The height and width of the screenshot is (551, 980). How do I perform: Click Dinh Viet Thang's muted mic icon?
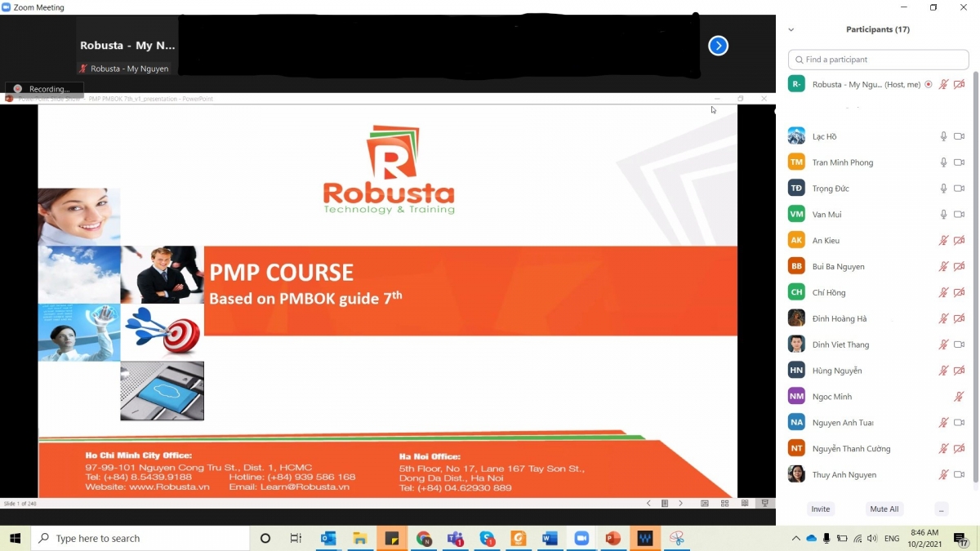943,344
